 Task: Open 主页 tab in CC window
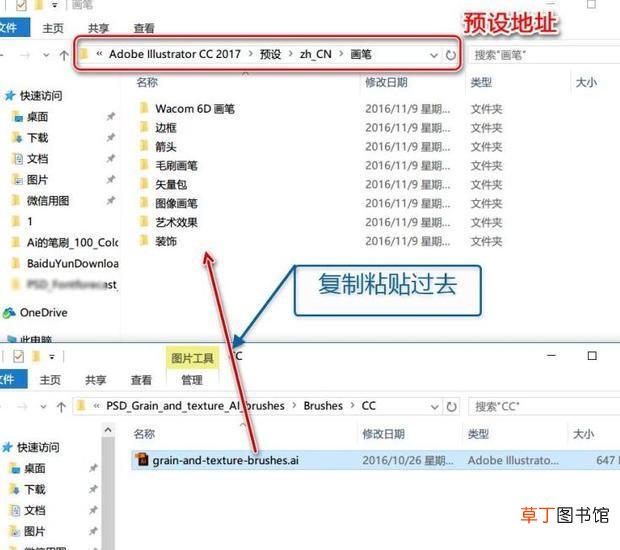point(50,380)
